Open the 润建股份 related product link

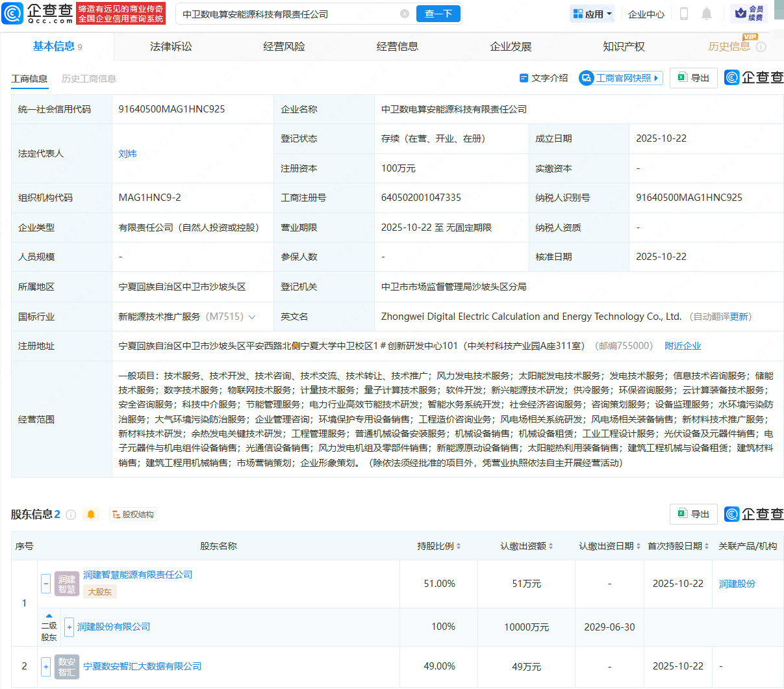click(737, 584)
